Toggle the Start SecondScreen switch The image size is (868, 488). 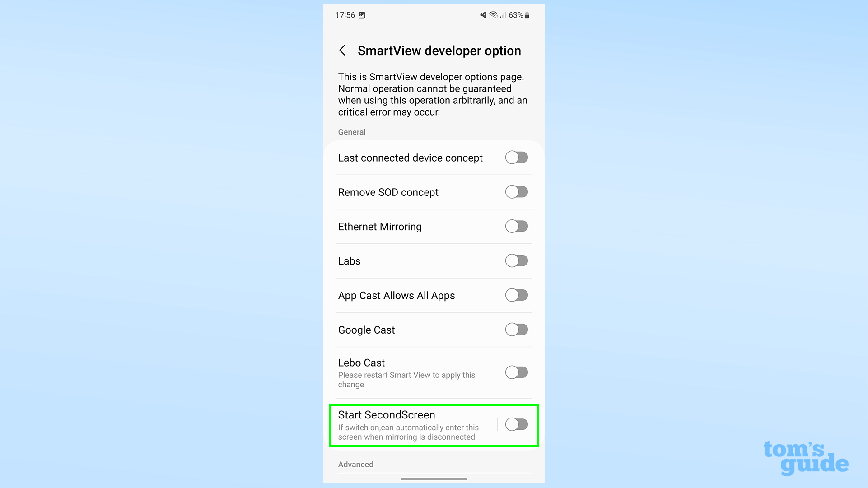(516, 423)
